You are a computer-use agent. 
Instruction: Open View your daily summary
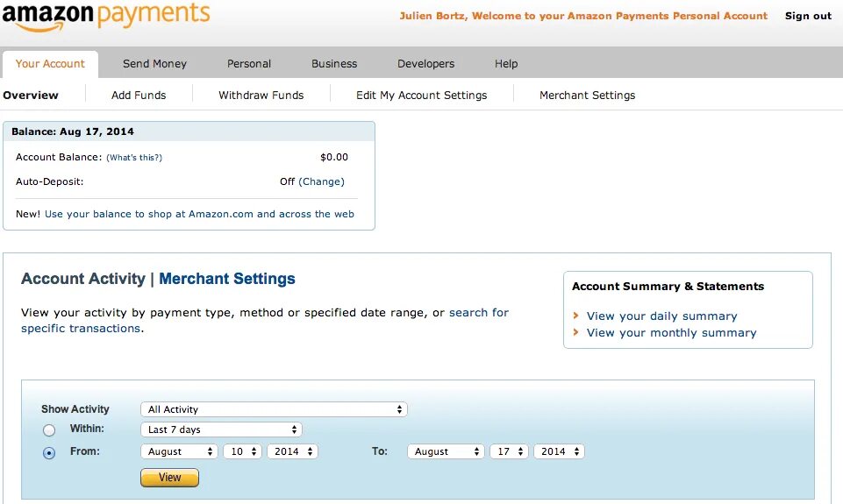[x=661, y=316]
